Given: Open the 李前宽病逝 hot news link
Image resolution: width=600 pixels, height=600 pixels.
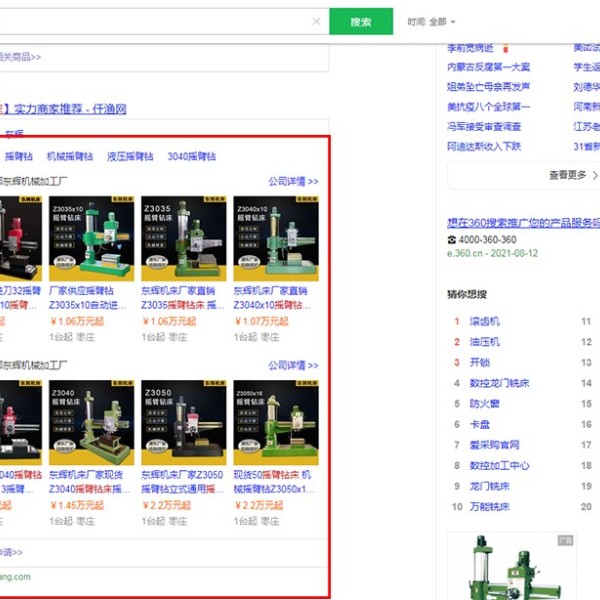Looking at the screenshot, I should point(470,48).
